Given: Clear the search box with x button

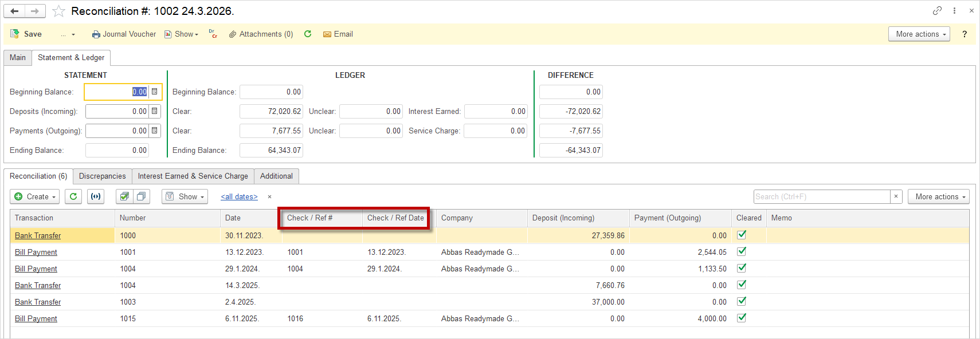Looking at the screenshot, I should [x=896, y=196].
